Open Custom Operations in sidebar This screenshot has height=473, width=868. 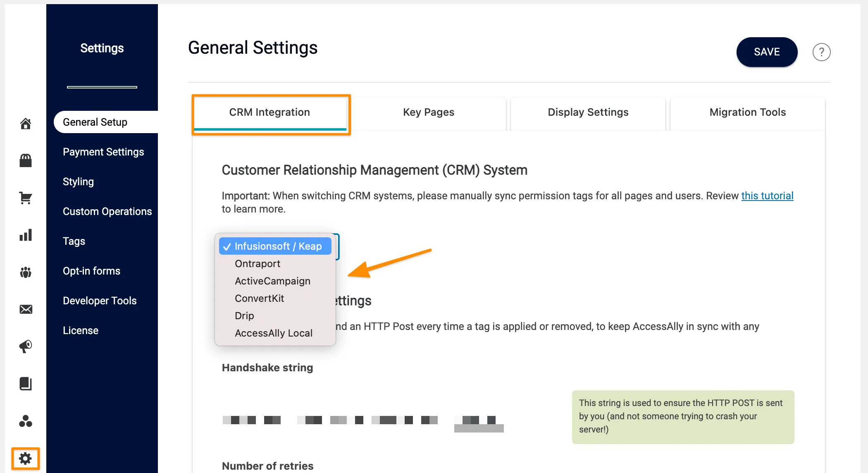(107, 211)
